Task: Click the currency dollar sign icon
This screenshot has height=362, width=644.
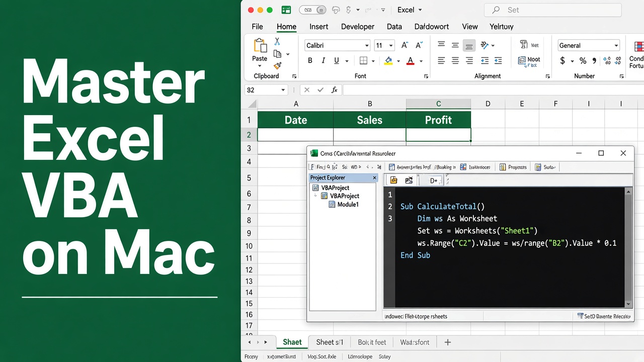Action: (x=562, y=61)
